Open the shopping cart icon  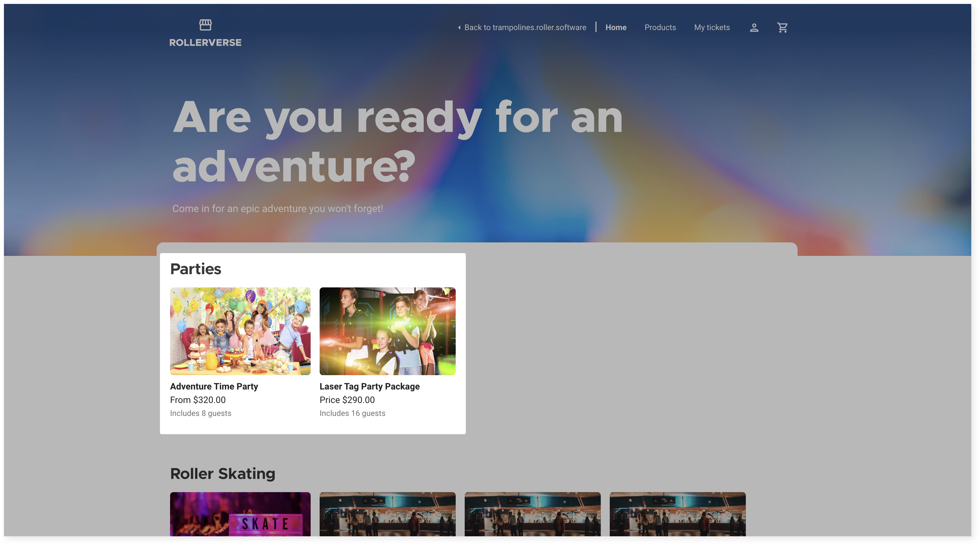782,27
